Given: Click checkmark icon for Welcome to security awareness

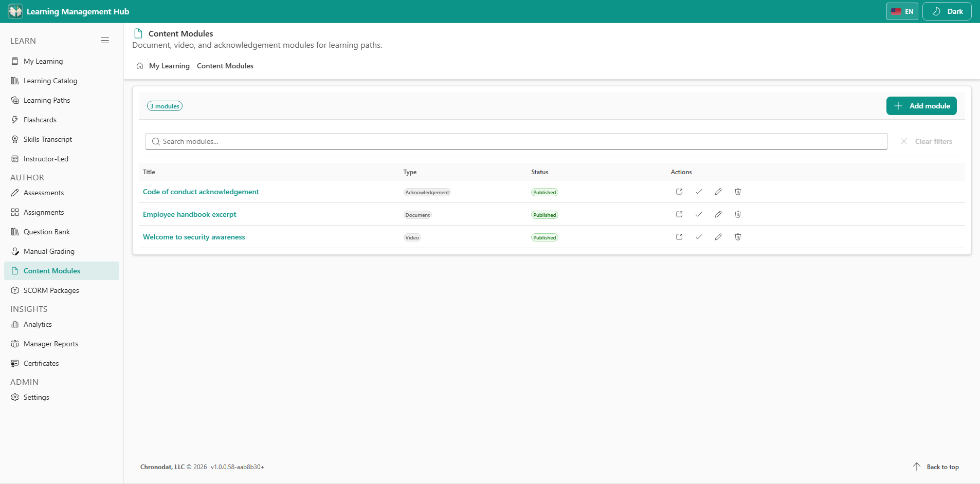Looking at the screenshot, I should click(699, 237).
